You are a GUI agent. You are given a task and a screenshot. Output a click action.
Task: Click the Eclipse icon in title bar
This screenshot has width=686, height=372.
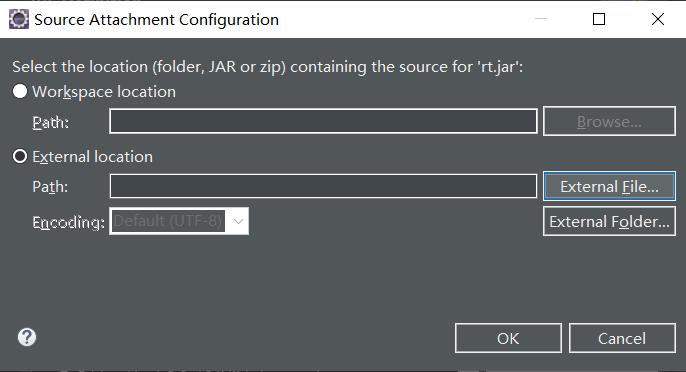tap(19, 19)
